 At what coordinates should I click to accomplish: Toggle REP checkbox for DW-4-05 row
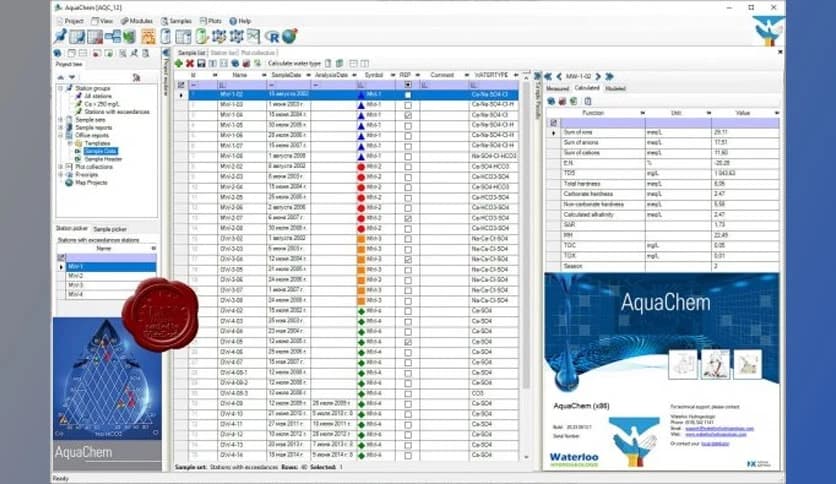tap(408, 342)
